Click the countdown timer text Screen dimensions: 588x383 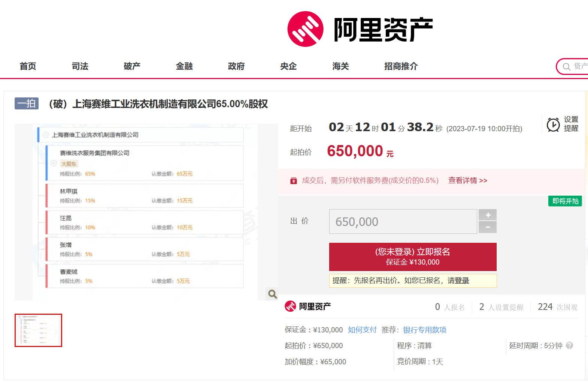pyautogui.click(x=385, y=127)
